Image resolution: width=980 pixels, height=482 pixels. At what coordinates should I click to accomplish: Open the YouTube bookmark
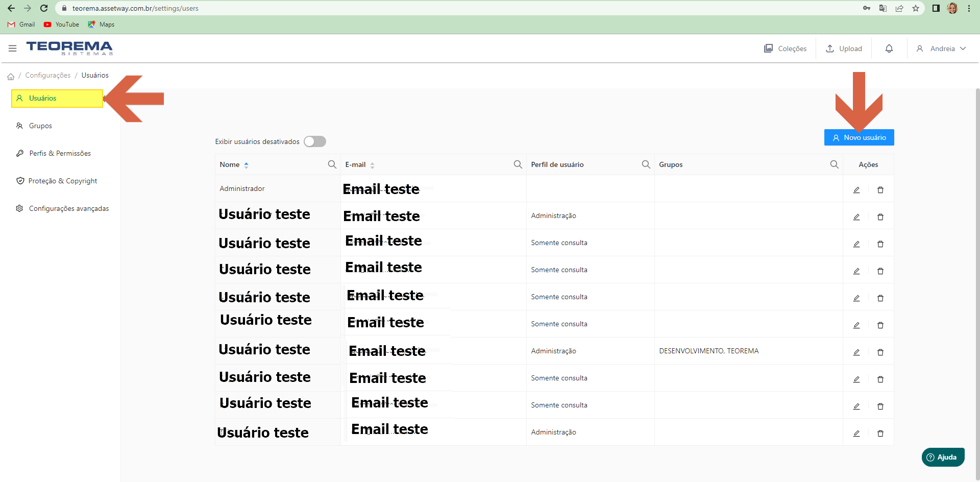click(61, 25)
